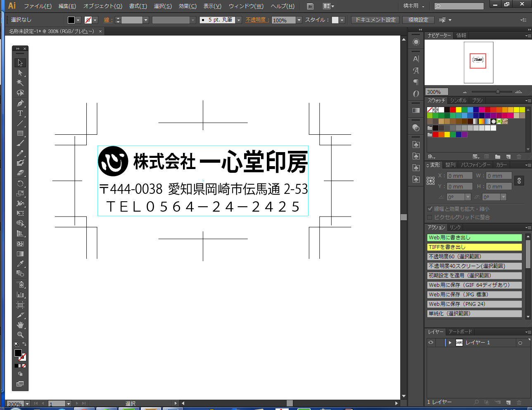Open the change screen mode button
This screenshot has width=532, height=410.
click(20, 384)
